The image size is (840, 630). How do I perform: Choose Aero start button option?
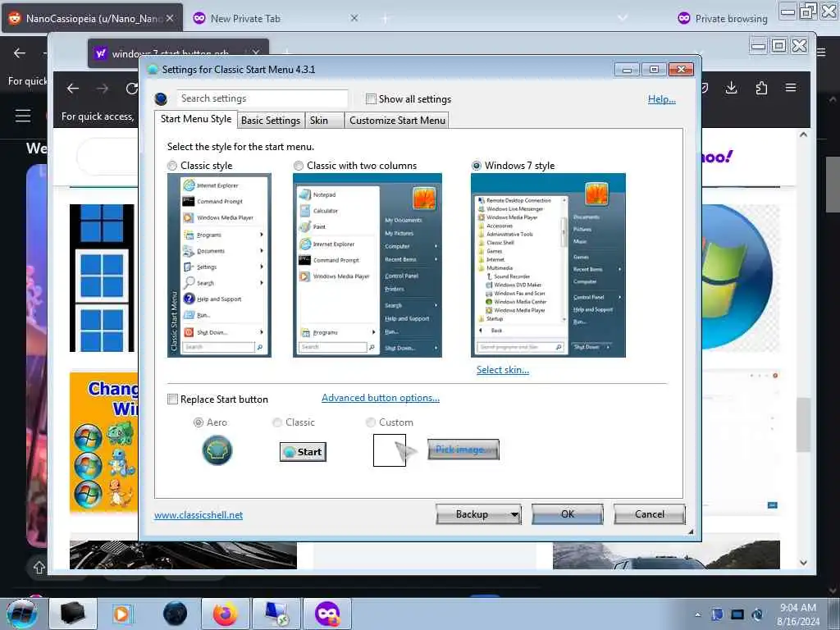click(x=199, y=422)
